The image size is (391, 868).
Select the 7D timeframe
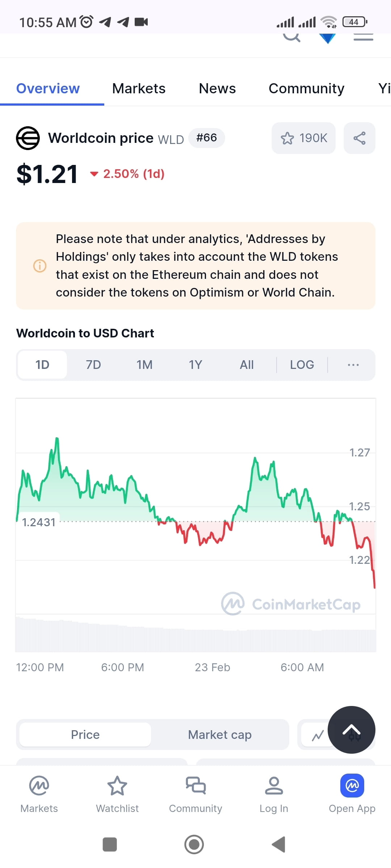click(93, 365)
